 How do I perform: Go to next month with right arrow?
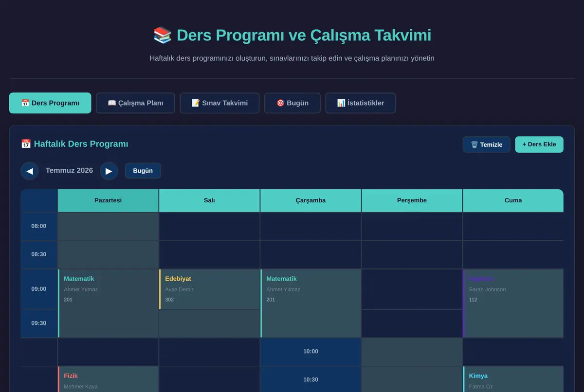[109, 171]
